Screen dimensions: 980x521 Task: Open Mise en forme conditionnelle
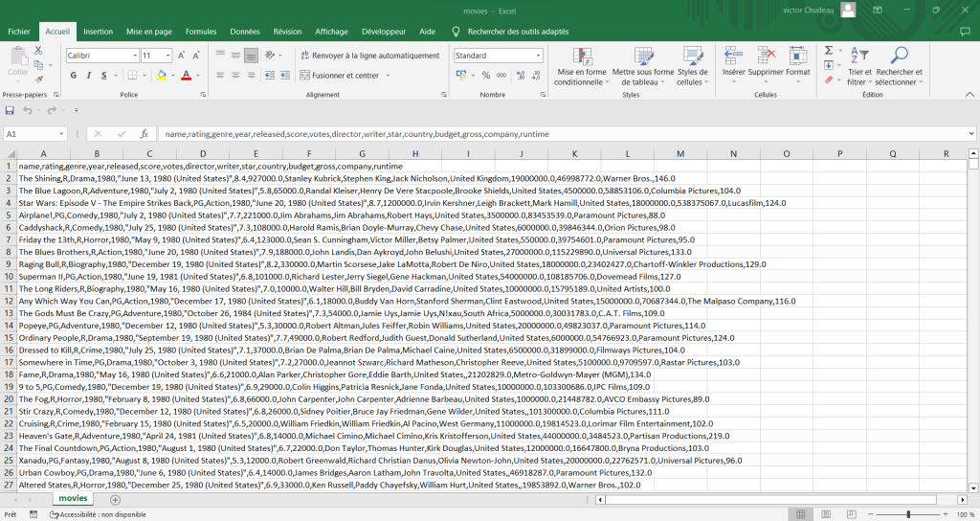tap(581, 66)
